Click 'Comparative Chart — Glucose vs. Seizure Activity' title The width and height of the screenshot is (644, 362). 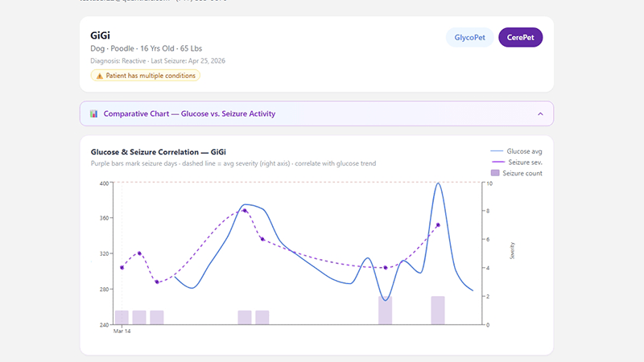tap(189, 113)
